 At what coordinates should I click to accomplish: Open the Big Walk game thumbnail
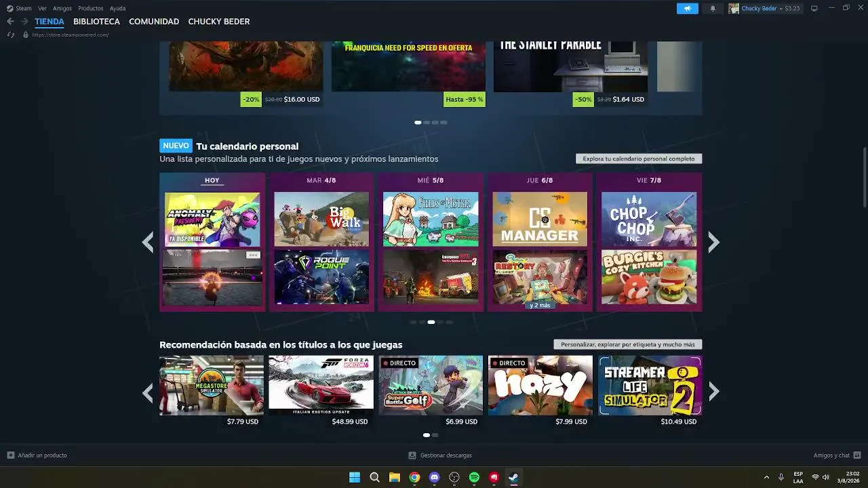pos(321,219)
